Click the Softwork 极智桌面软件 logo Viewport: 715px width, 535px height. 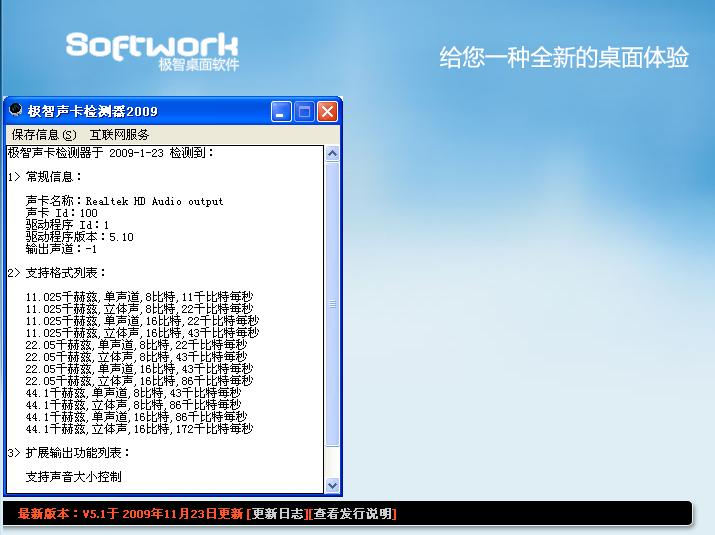tap(152, 51)
